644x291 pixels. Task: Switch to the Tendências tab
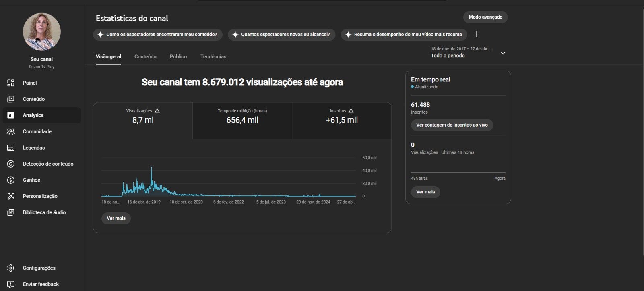pos(213,57)
